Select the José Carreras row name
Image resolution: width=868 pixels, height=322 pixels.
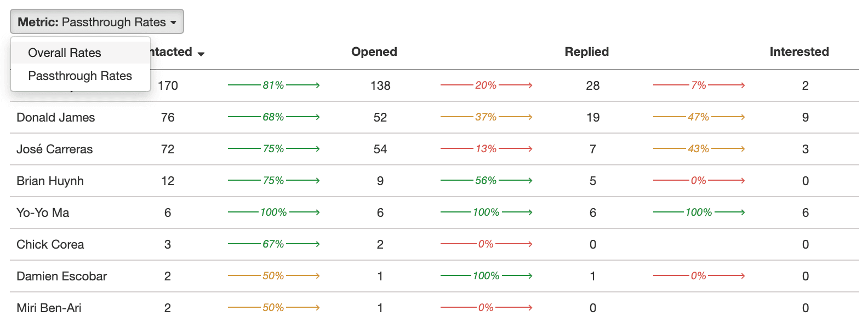pos(55,149)
